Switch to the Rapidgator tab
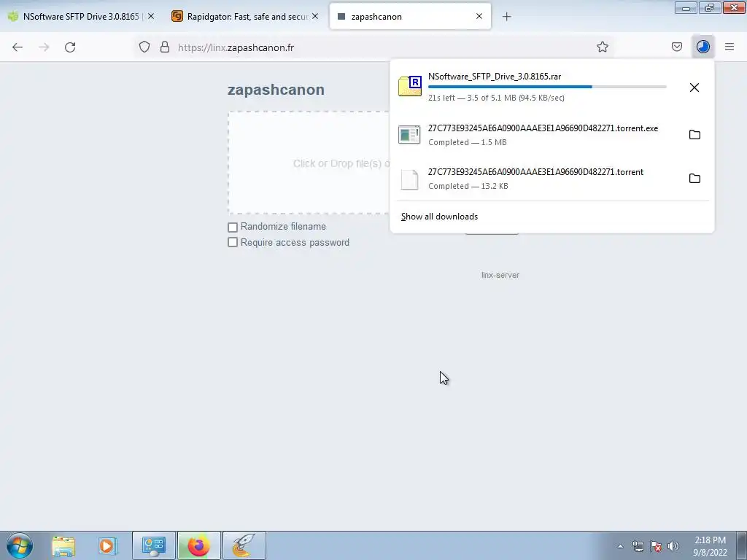The width and height of the screenshot is (747, 560). (x=247, y=16)
